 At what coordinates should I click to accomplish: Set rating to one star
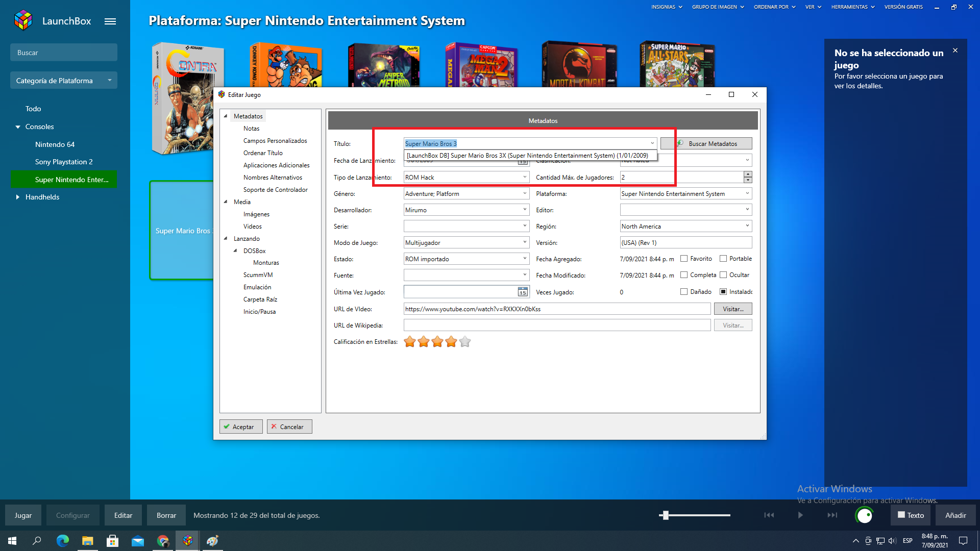(409, 342)
